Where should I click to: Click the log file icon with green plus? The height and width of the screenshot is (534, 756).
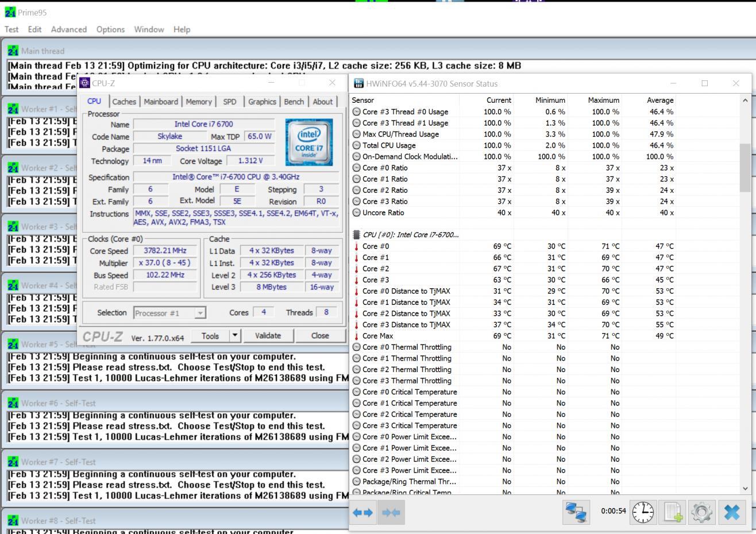pos(673,512)
